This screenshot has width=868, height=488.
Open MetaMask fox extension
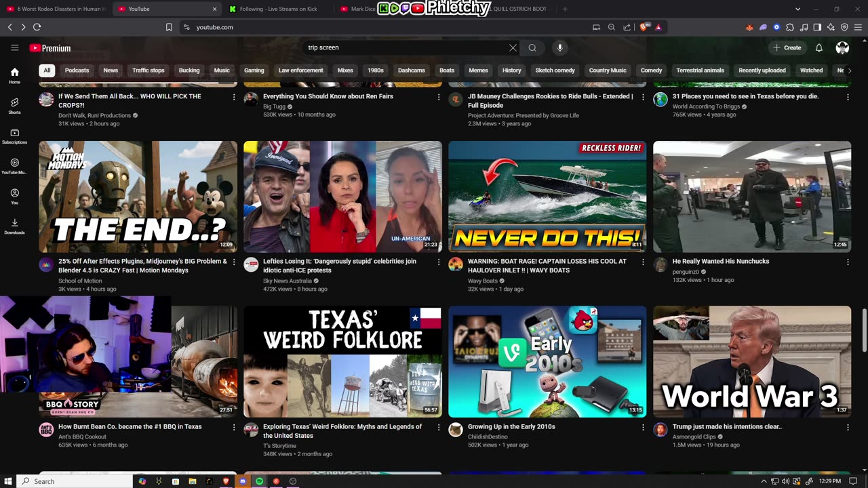tap(749, 27)
